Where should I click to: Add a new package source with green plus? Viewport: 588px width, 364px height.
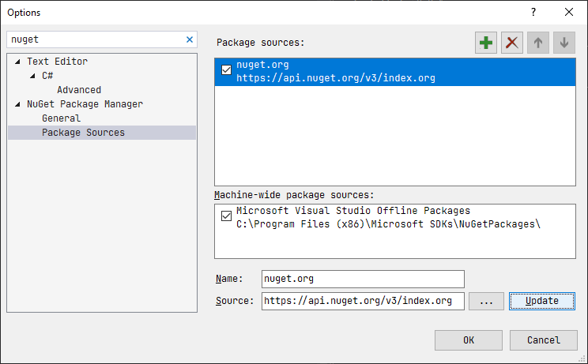[485, 43]
